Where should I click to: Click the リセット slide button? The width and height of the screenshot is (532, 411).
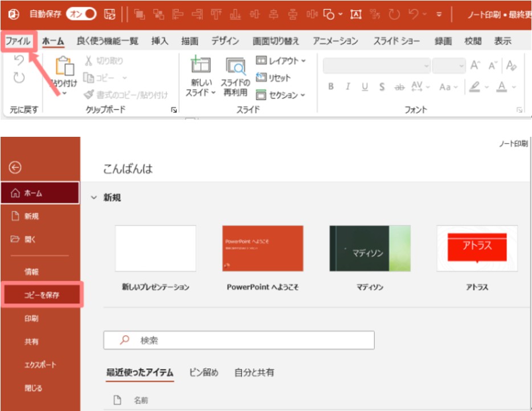[273, 78]
